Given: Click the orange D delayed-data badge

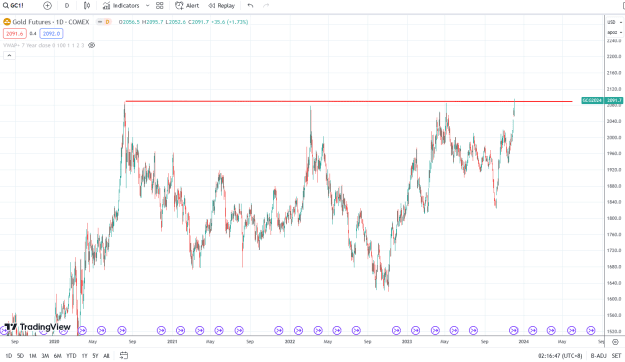Looking at the screenshot, I should 107,22.
